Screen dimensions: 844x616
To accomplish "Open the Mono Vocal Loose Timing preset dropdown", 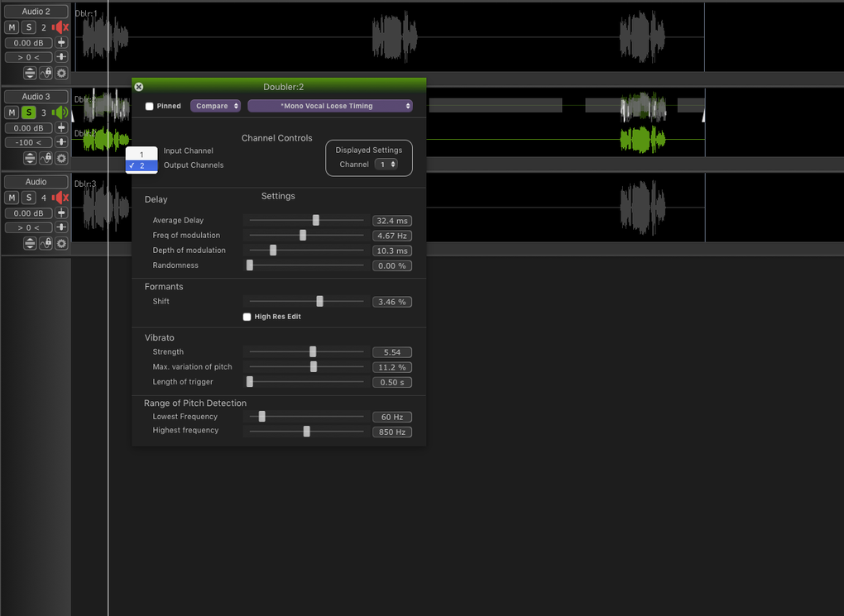I will coord(330,106).
